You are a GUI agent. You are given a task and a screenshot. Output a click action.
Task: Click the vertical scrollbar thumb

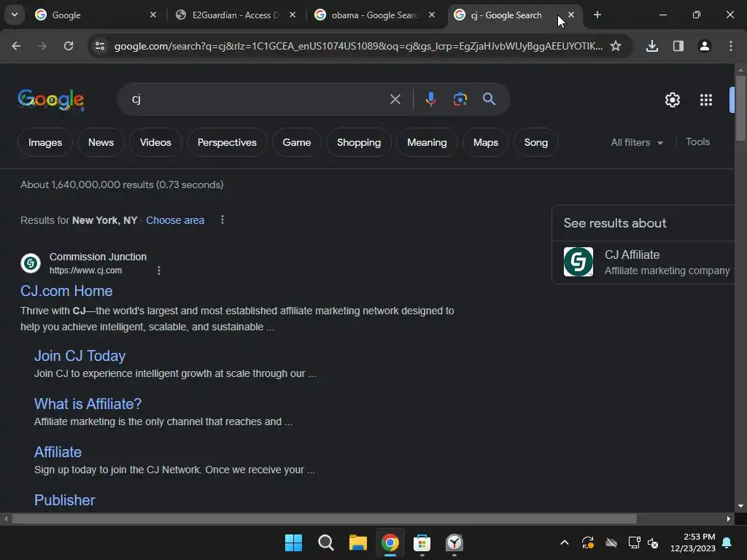tap(740, 109)
